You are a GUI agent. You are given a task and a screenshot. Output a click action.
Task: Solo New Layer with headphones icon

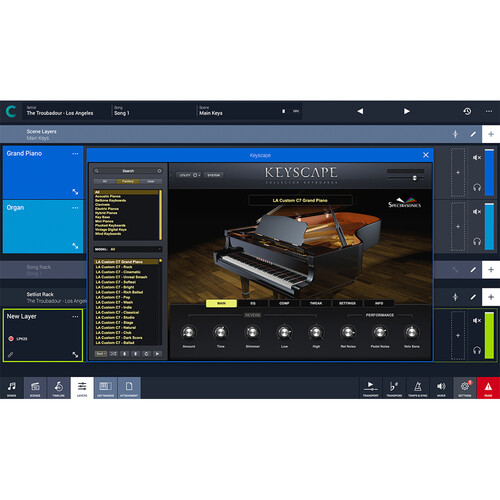(477, 350)
